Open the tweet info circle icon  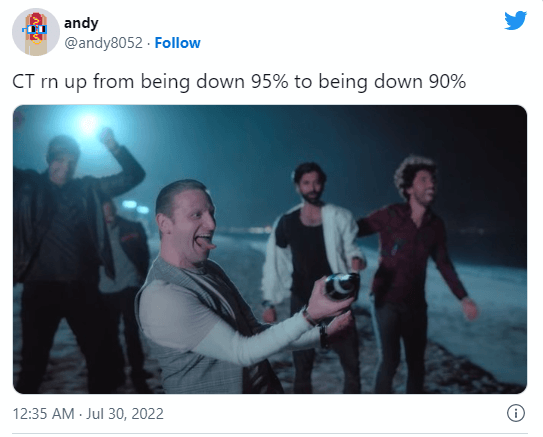click(516, 413)
